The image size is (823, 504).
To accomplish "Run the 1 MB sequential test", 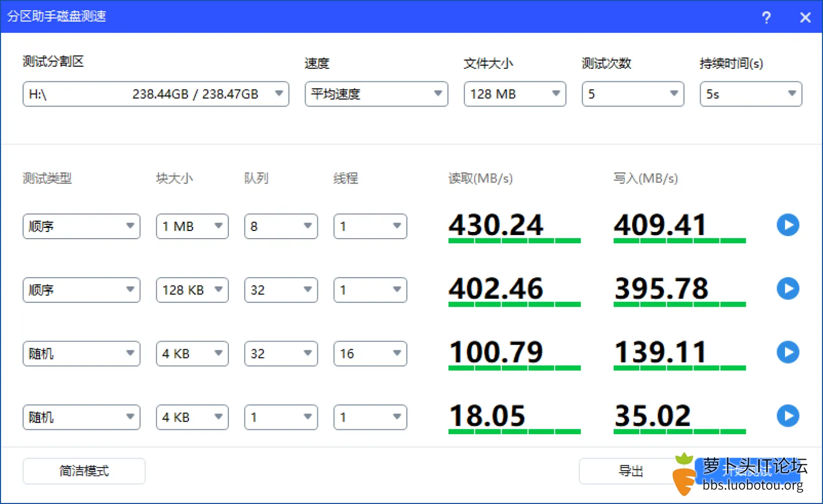I will [788, 225].
